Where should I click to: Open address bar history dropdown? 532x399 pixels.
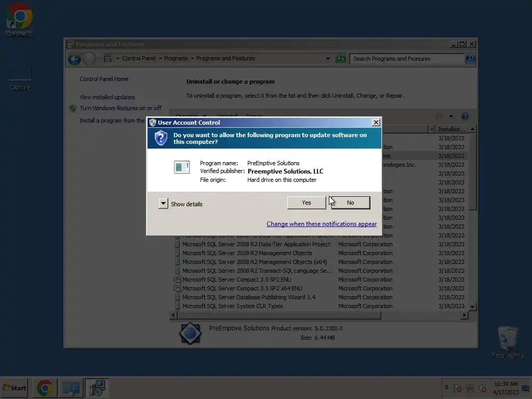point(328,59)
